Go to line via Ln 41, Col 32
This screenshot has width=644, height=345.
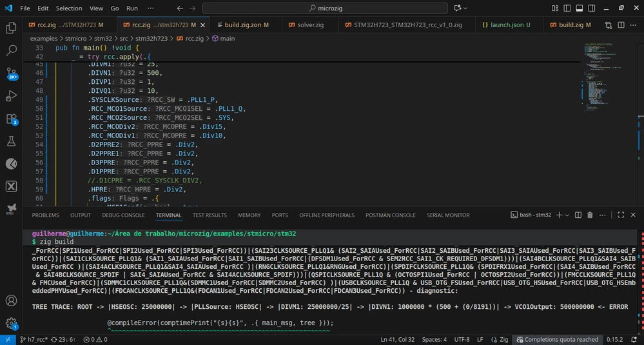(398, 340)
